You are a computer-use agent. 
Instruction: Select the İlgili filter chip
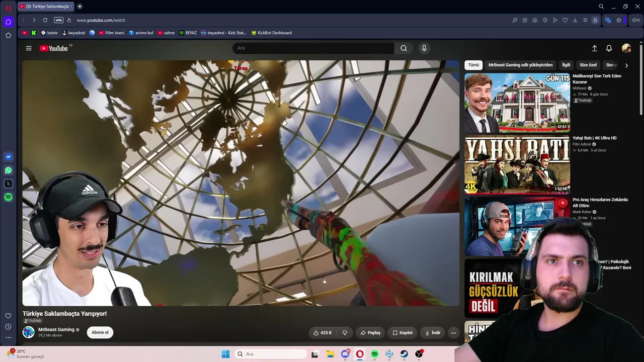tap(566, 65)
